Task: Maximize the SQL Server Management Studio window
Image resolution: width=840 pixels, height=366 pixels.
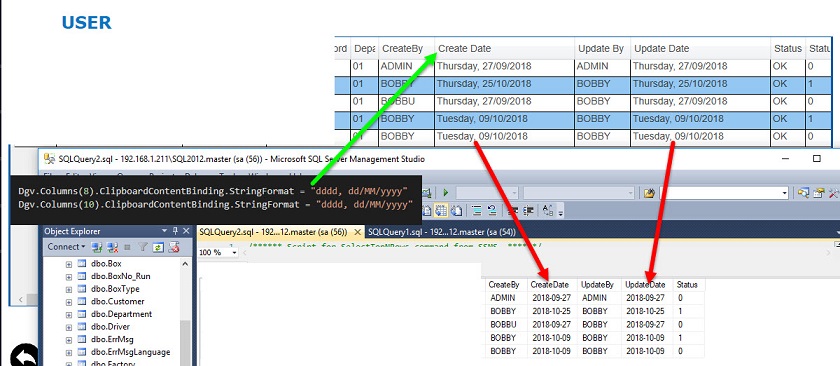Action: click(x=816, y=159)
